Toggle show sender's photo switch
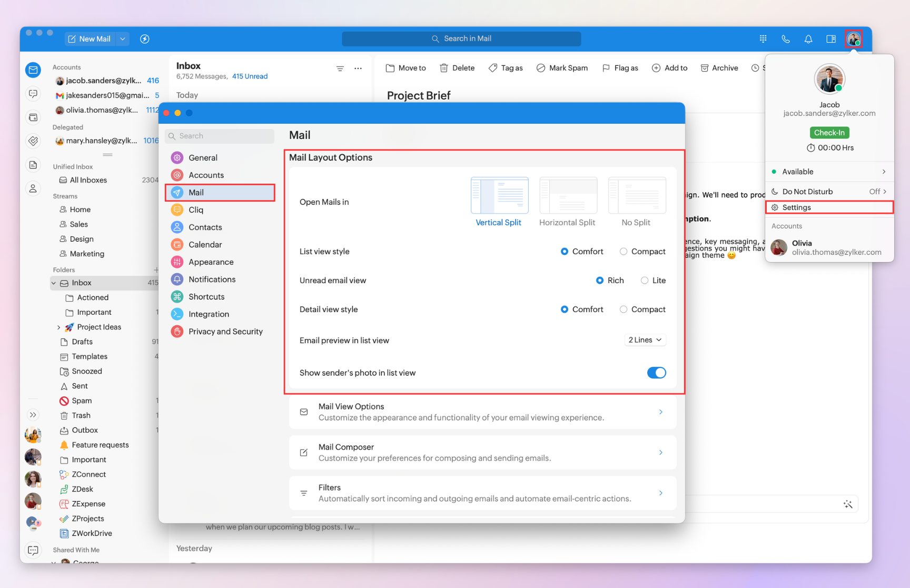 coord(656,373)
